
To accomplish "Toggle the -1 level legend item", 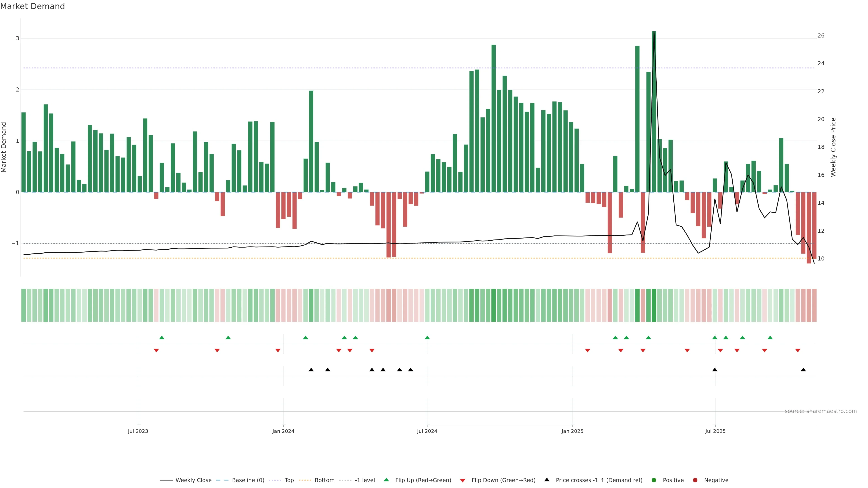I will tap(365, 480).
